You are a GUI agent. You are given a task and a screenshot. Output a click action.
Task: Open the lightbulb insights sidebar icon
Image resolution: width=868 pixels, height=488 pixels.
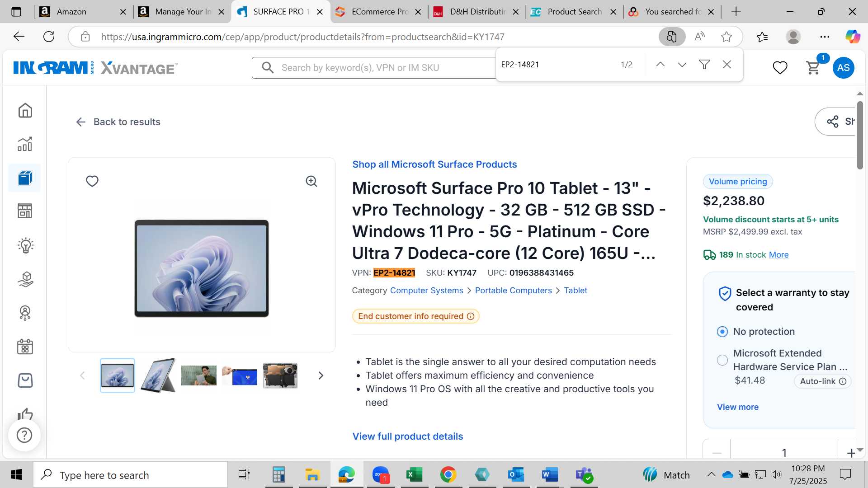click(25, 245)
